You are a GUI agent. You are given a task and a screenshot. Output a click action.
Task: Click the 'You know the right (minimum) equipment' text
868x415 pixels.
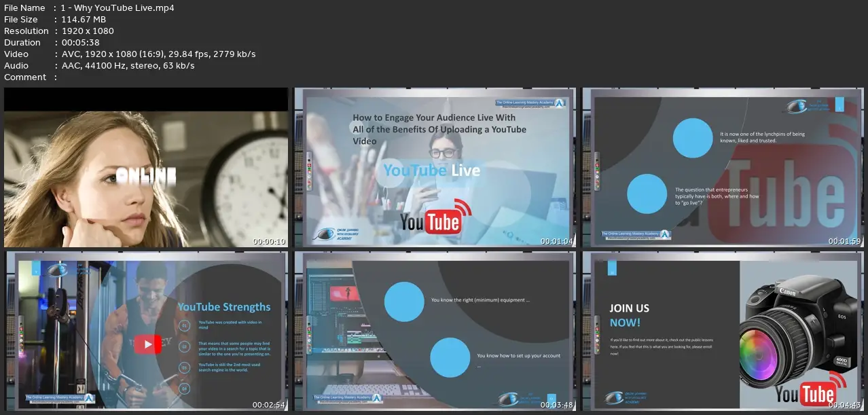pyautogui.click(x=480, y=300)
